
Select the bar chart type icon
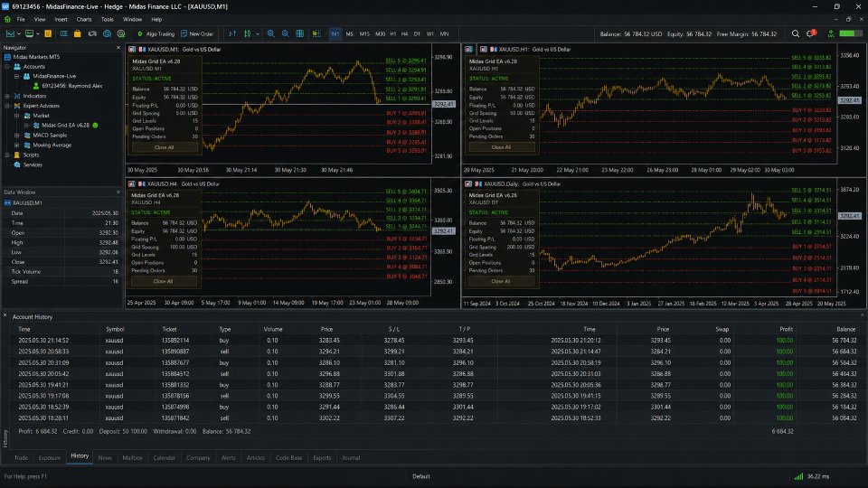(x=232, y=33)
